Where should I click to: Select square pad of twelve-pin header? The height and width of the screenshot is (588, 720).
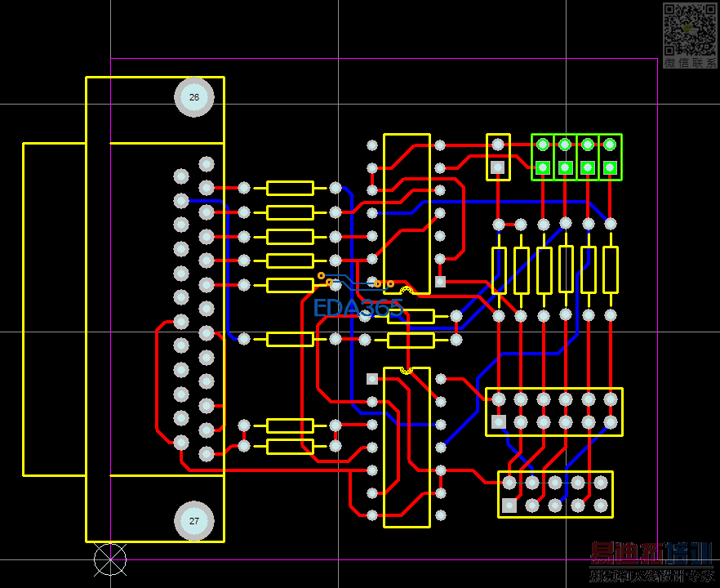499,421
